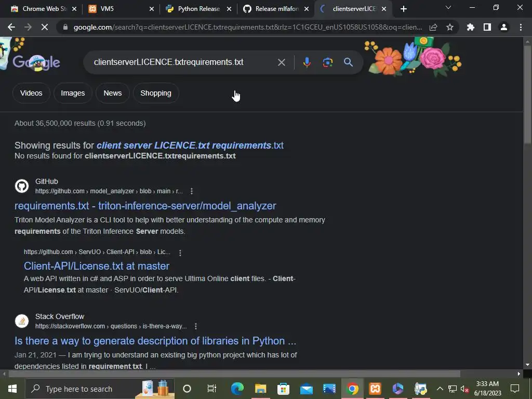Click the vertical page scrollbar
Image resolution: width=532 pixels, height=399 pixels.
(x=527, y=95)
